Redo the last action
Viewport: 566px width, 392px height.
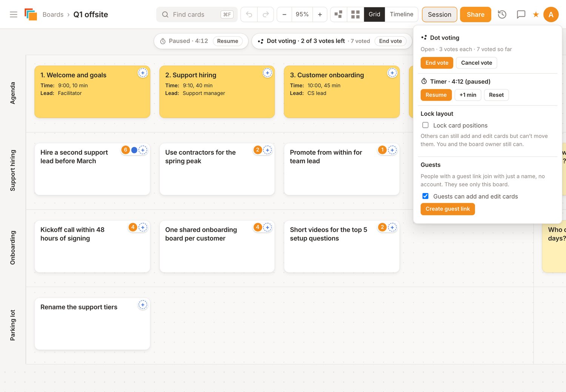[266, 14]
